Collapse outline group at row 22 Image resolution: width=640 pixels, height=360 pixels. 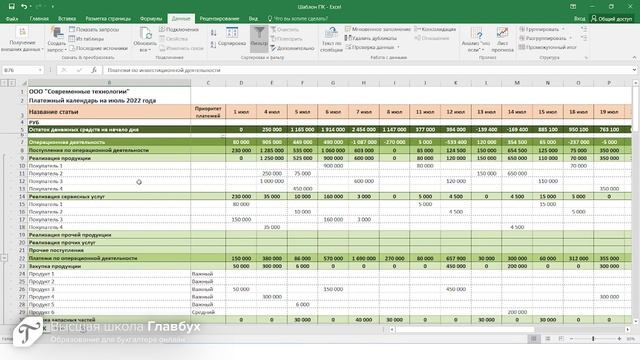pyautogui.click(x=4, y=258)
